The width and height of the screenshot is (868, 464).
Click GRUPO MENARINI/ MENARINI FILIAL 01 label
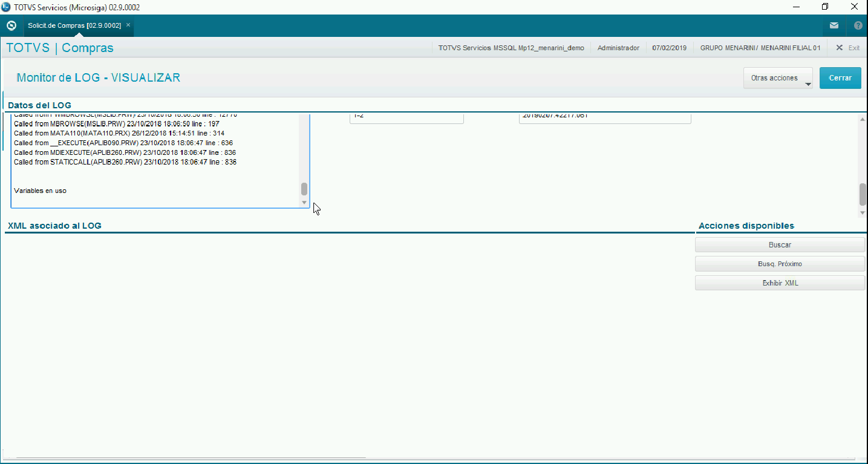[760, 48]
